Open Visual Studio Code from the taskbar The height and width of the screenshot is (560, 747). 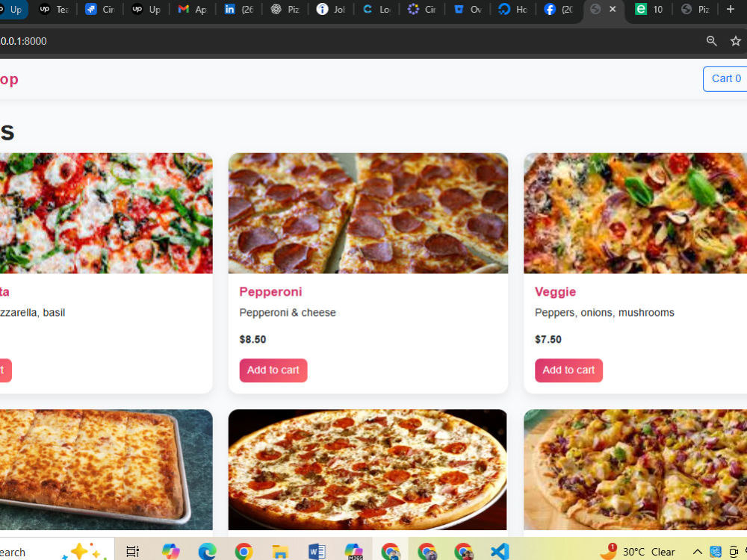(500, 552)
